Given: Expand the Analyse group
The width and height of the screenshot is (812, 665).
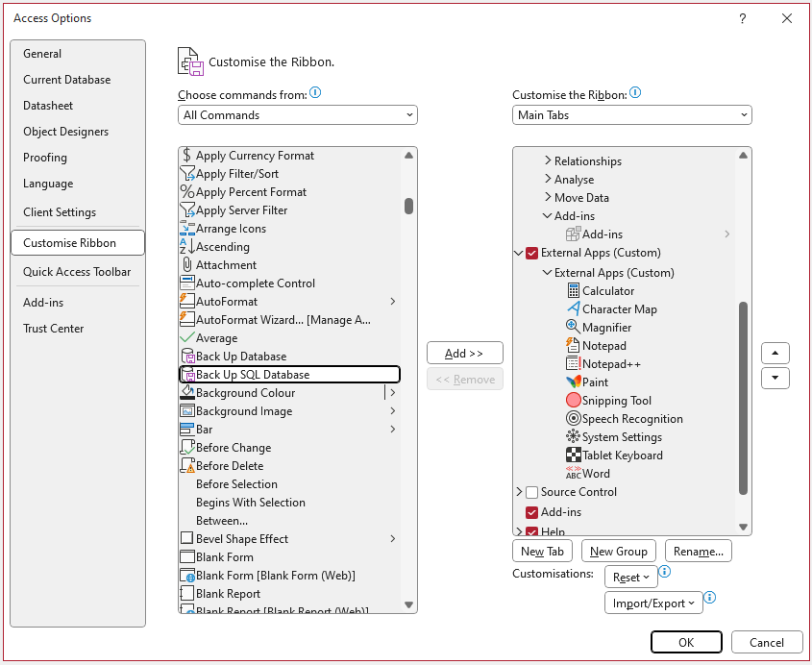Looking at the screenshot, I should click(x=548, y=179).
